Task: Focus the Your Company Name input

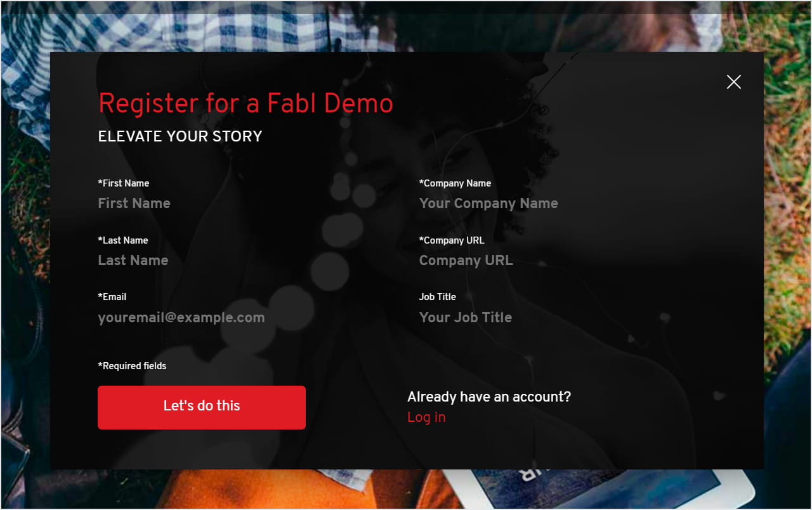Action: (x=567, y=204)
